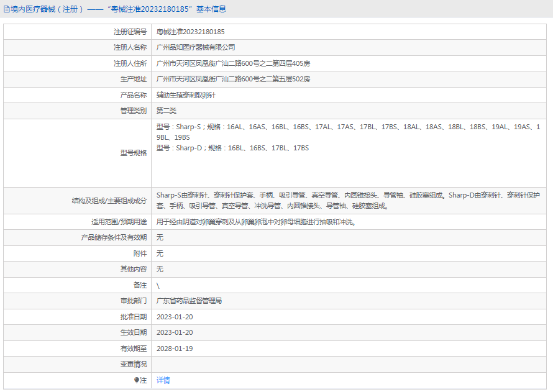
Task: Click the 附件 row label
Action: (x=140, y=253)
